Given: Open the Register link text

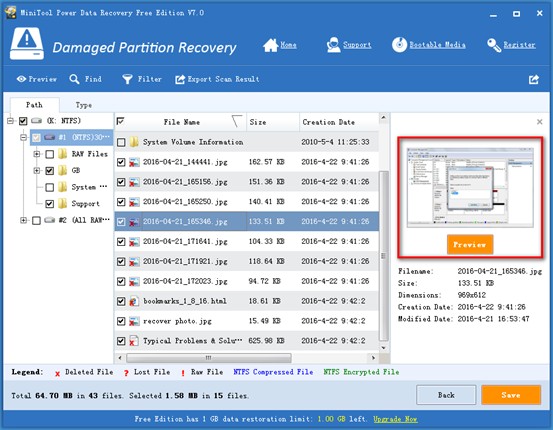Looking at the screenshot, I should coord(519,45).
